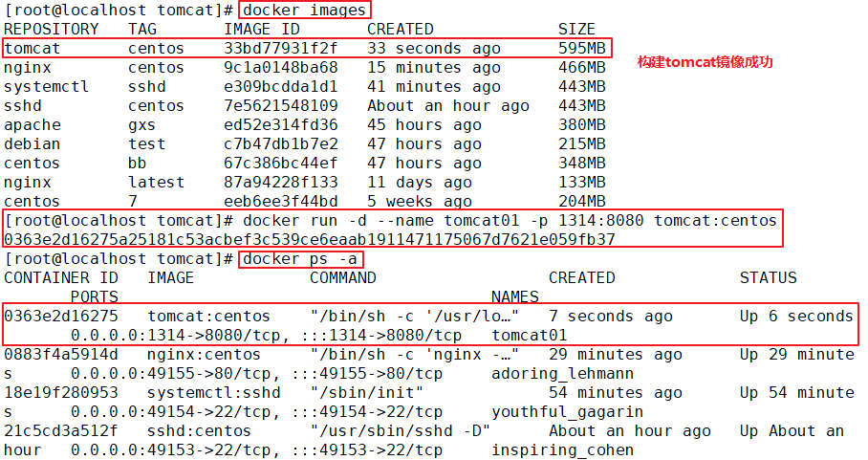Screen dimensions: 868x460
Task: Select image ID 9c1a0148ba68
Action: [281, 68]
